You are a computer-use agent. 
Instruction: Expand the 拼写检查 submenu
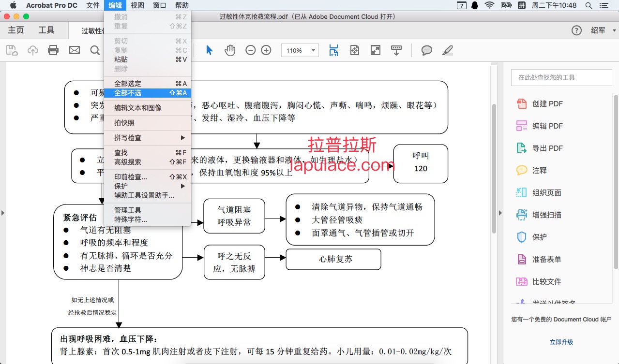(x=148, y=138)
